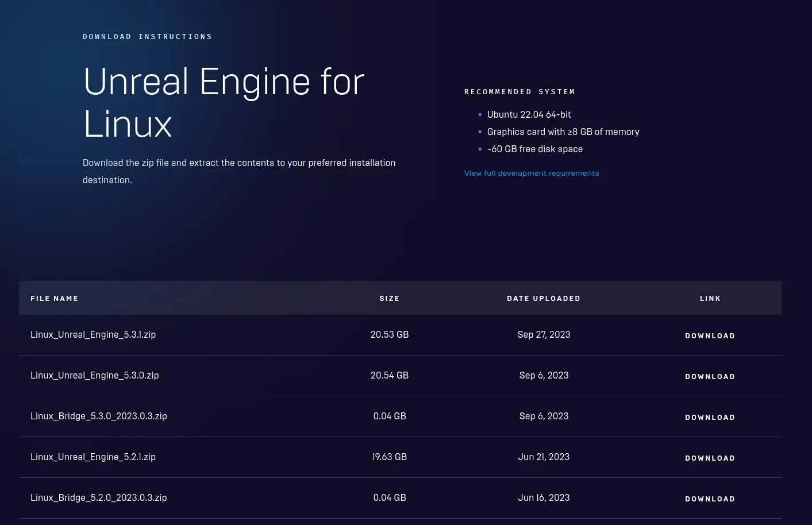Select file name Linux_Unreal_Engine_5.3.1.zip
This screenshot has height=525, width=812.
(x=93, y=334)
